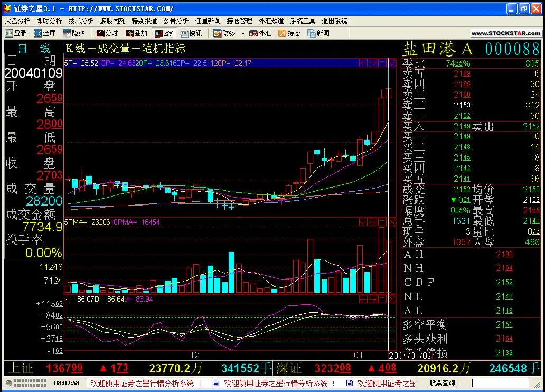The image size is (545, 392).
Task: Click the 成交量 value 28200
Action: pos(44,201)
